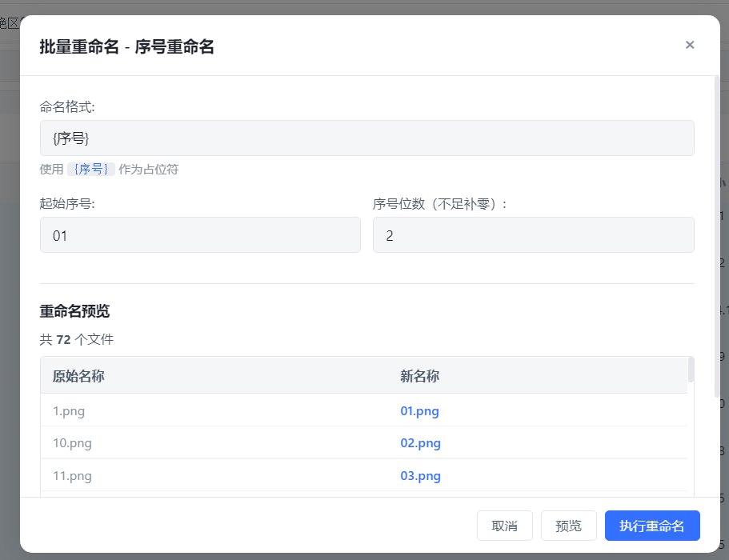Click the 序号位数 label
This screenshot has height=560, width=729.
[x=439, y=203]
